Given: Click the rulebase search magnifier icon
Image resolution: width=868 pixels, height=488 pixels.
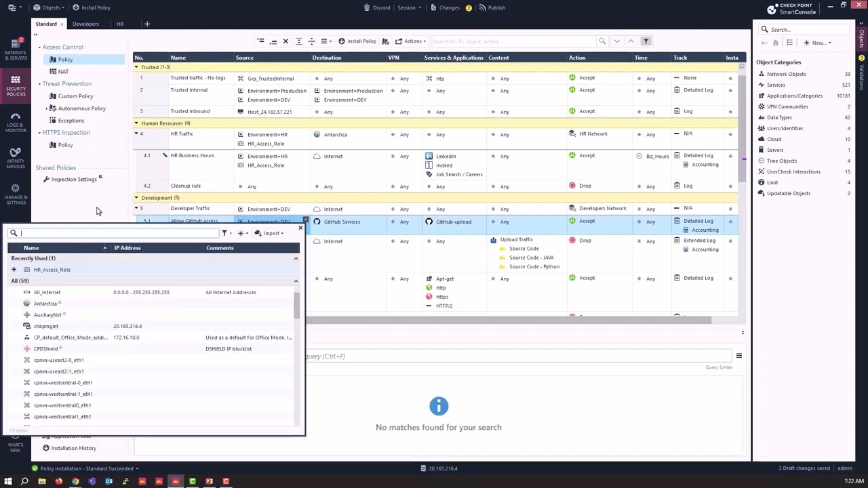Looking at the screenshot, I should (602, 41).
